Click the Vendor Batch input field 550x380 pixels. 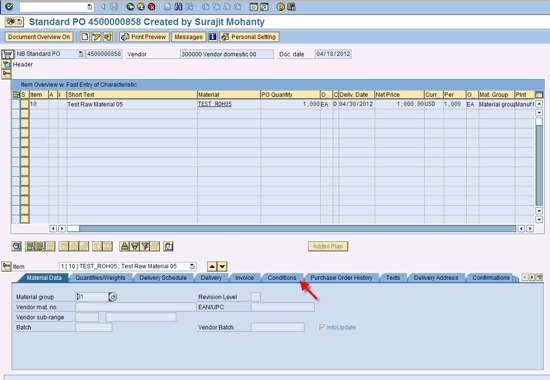(x=277, y=327)
